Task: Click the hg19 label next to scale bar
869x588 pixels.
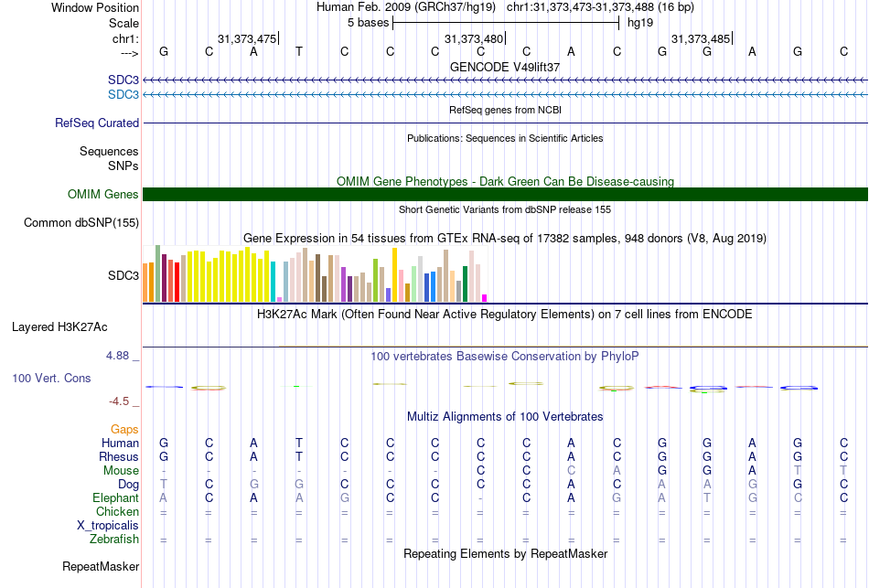Action: 640,23
